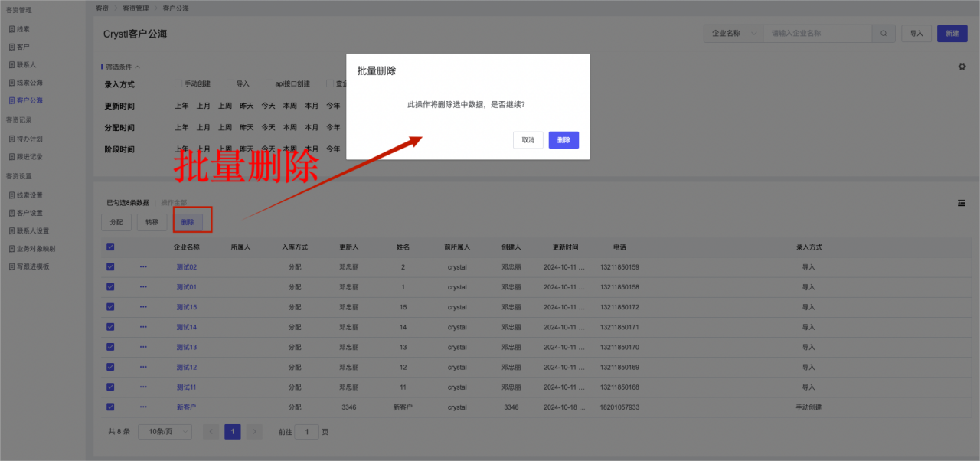The image size is (980, 461).
Task: Select 上月 in the 分配时间 filter row
Action: (203, 127)
